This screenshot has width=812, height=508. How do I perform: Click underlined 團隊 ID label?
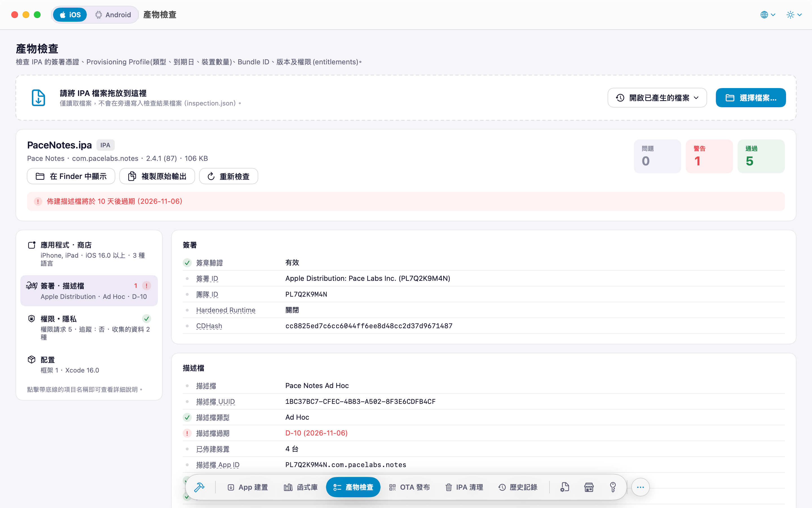point(207,294)
